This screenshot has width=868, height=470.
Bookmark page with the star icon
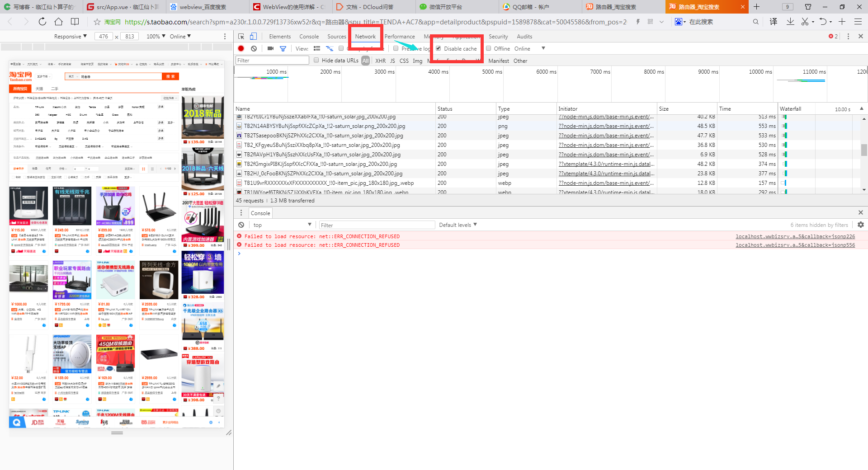pyautogui.click(x=97, y=22)
